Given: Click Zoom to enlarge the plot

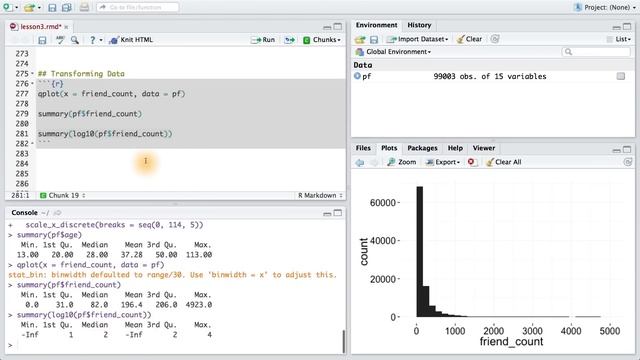Looking at the screenshot, I should 402,162.
